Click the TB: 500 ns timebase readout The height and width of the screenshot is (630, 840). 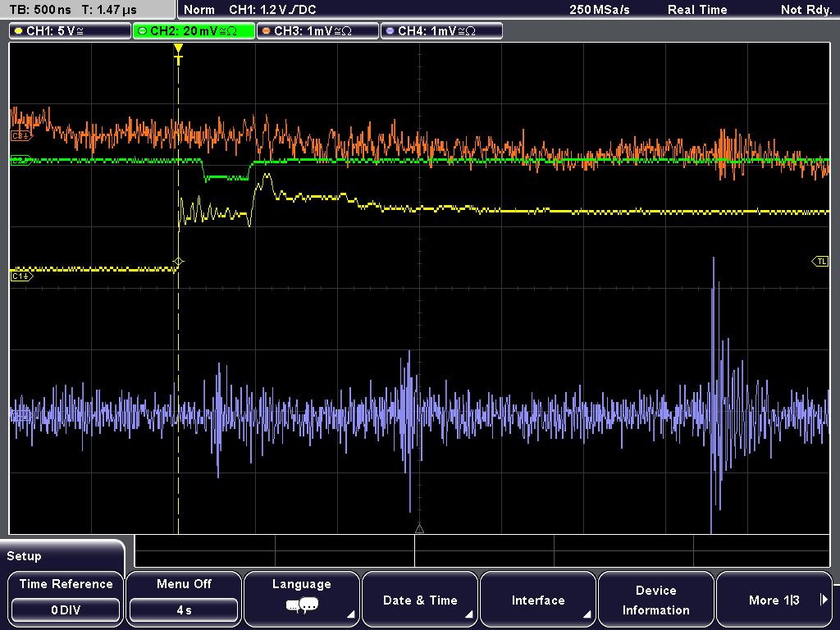pyautogui.click(x=40, y=10)
